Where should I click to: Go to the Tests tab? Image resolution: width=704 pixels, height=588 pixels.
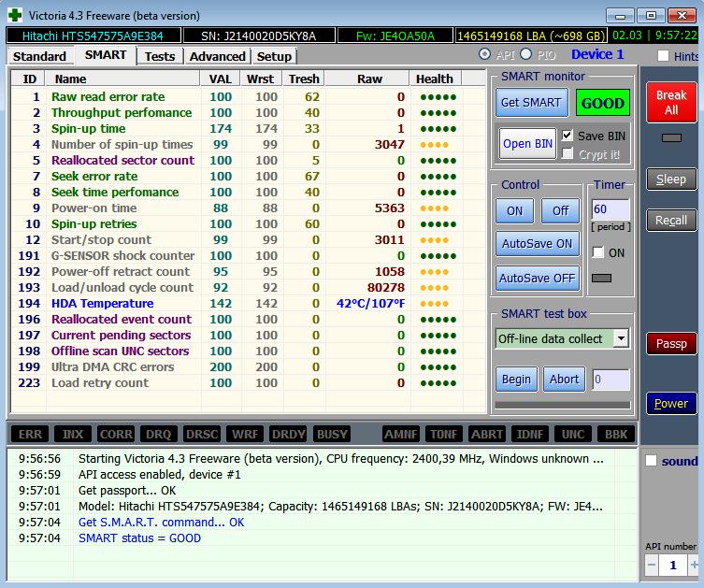[x=160, y=56]
